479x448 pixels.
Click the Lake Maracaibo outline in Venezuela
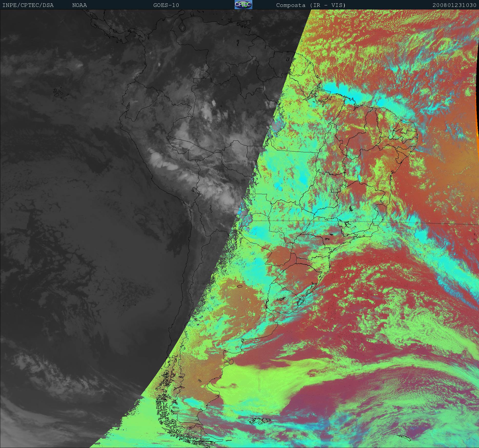coord(182,27)
